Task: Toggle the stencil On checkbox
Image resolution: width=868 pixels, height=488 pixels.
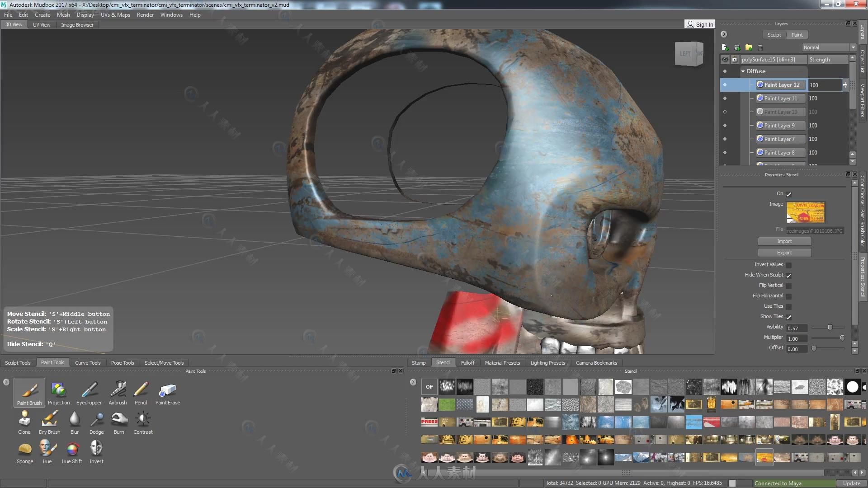Action: click(788, 194)
